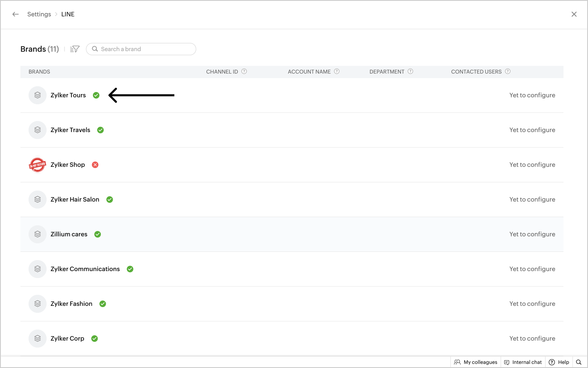
Task: Close the LINE settings panel
Action: [574, 14]
